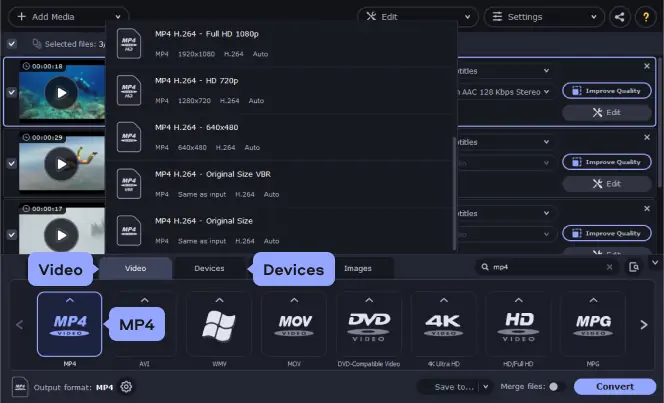Play the 00:00:17 video preview
Image resolution: width=664 pixels, height=403 pixels.
(x=61, y=235)
